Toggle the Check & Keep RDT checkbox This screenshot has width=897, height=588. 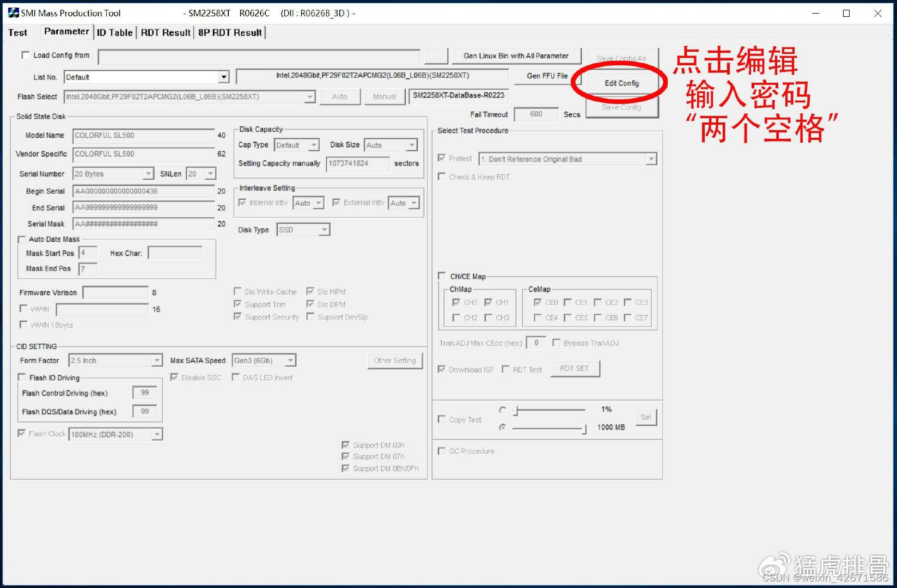coord(442,176)
